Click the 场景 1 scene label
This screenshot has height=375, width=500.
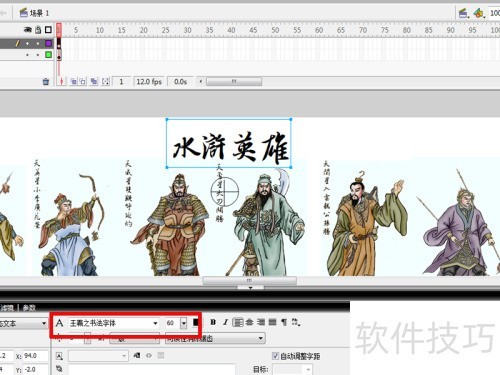[x=39, y=13]
